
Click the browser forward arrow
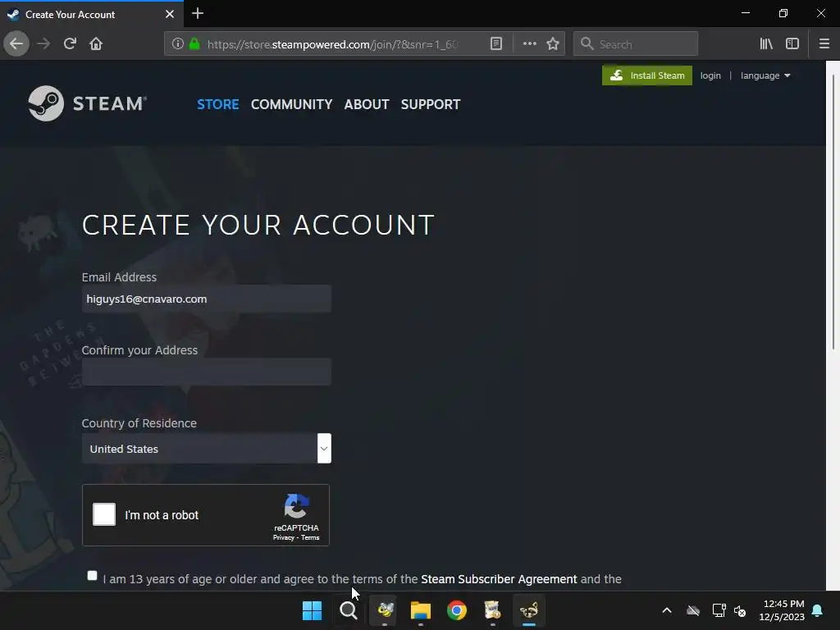pos(43,43)
